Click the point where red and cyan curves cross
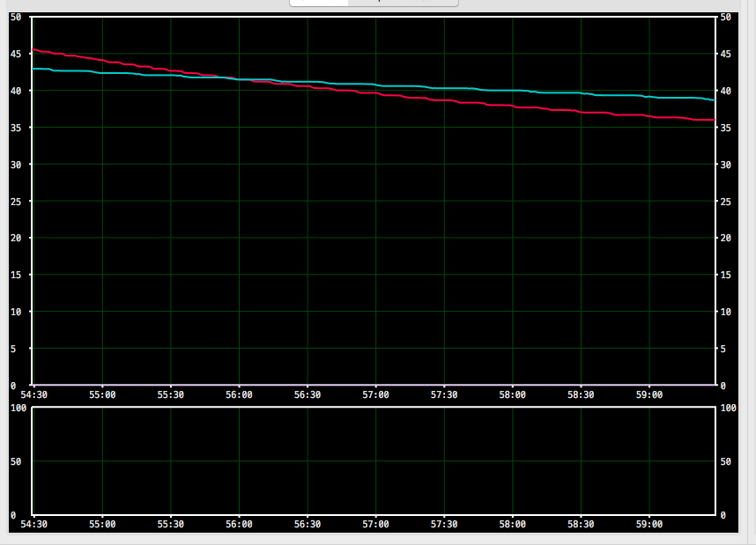This screenshot has height=545, width=756. click(236, 79)
